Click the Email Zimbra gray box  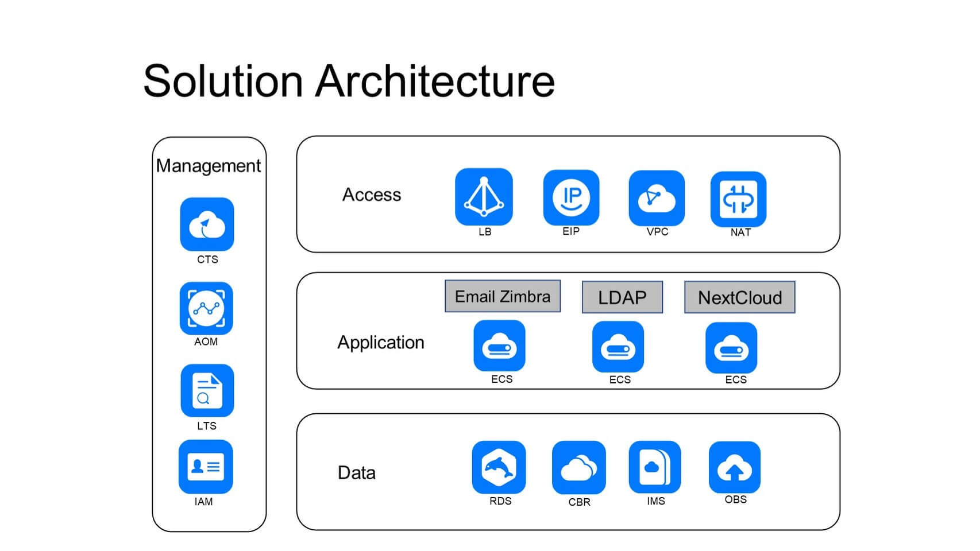[x=503, y=296]
